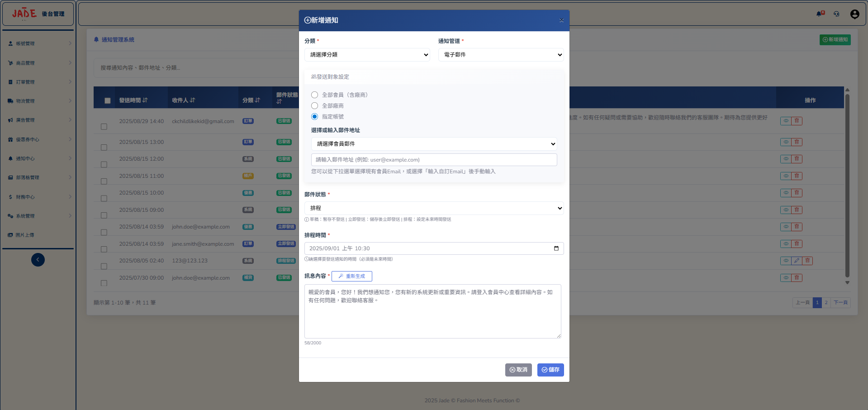The height and width of the screenshot is (410, 868).
Task: Select the 全部廠商 radio option
Action: 315,106
